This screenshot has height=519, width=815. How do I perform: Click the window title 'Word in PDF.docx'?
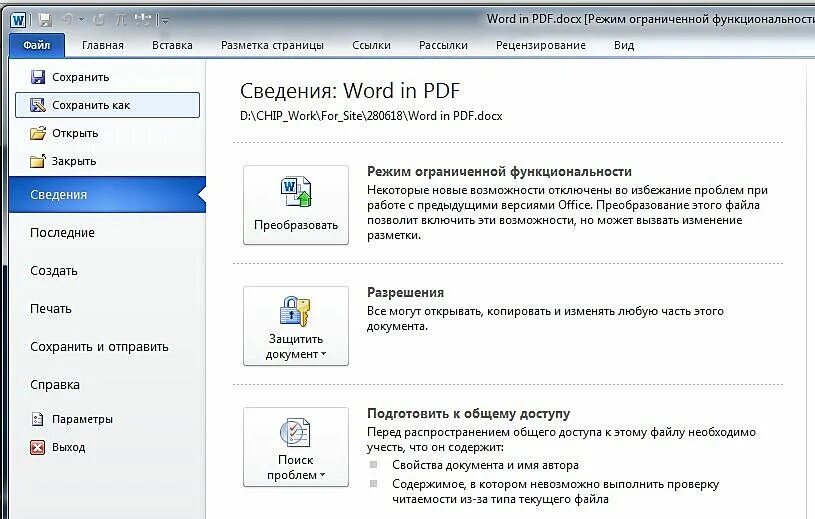pyautogui.click(x=533, y=19)
